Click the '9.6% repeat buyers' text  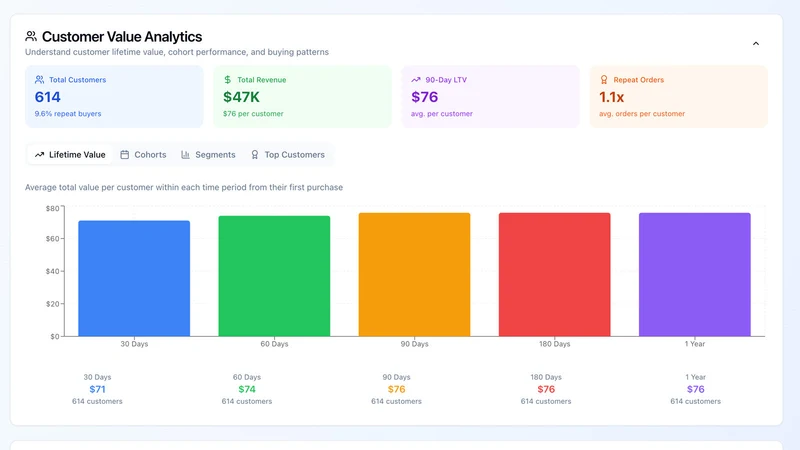pos(68,114)
